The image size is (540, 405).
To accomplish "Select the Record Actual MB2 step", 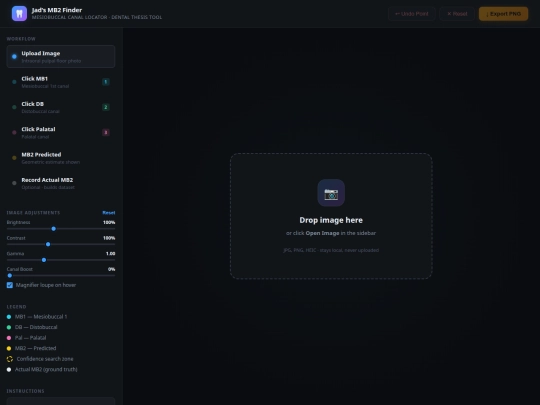I will [61, 183].
